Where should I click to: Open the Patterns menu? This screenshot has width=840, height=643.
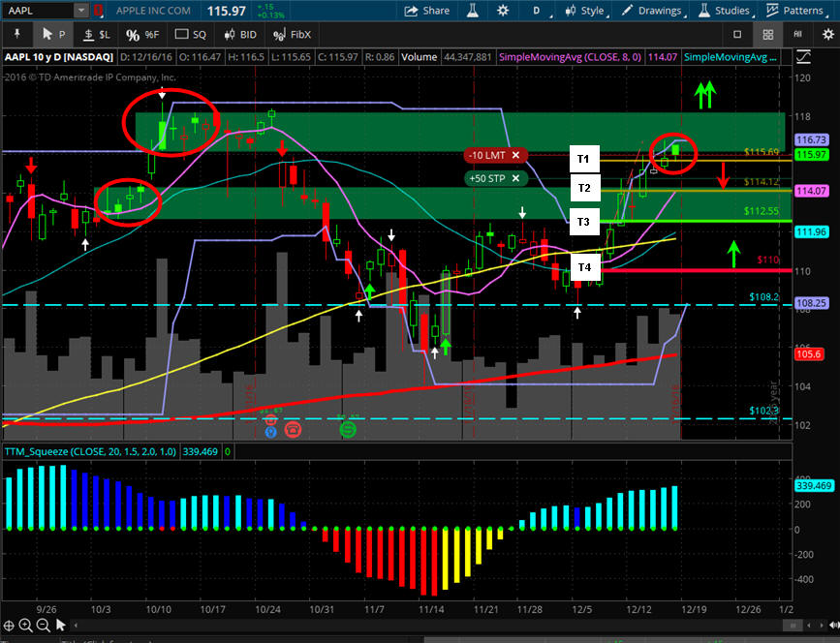click(794, 11)
